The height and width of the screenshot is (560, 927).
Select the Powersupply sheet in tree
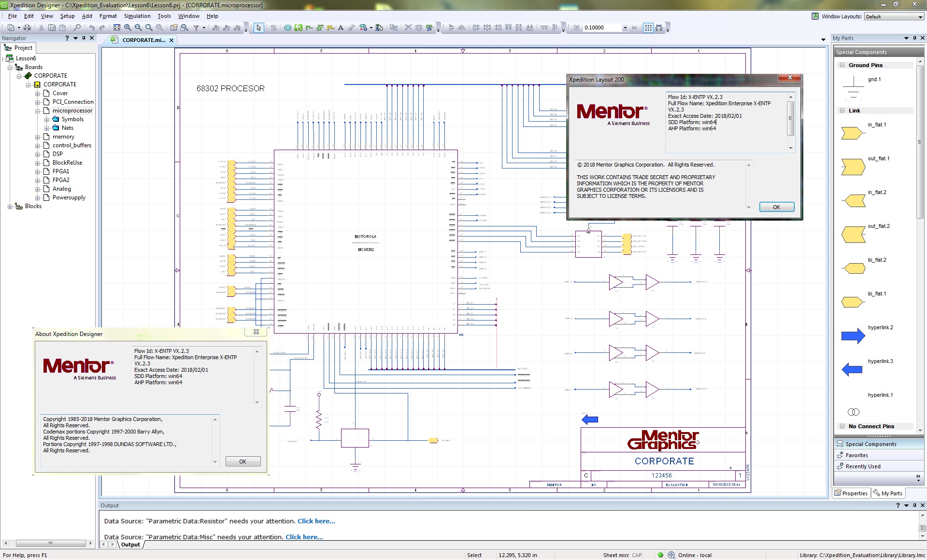69,197
